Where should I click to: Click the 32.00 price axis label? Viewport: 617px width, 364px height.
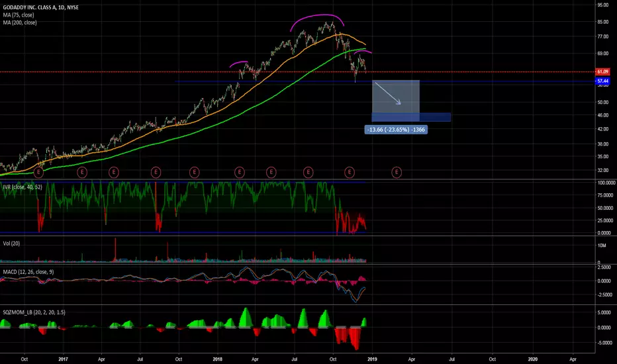[x=603, y=170]
